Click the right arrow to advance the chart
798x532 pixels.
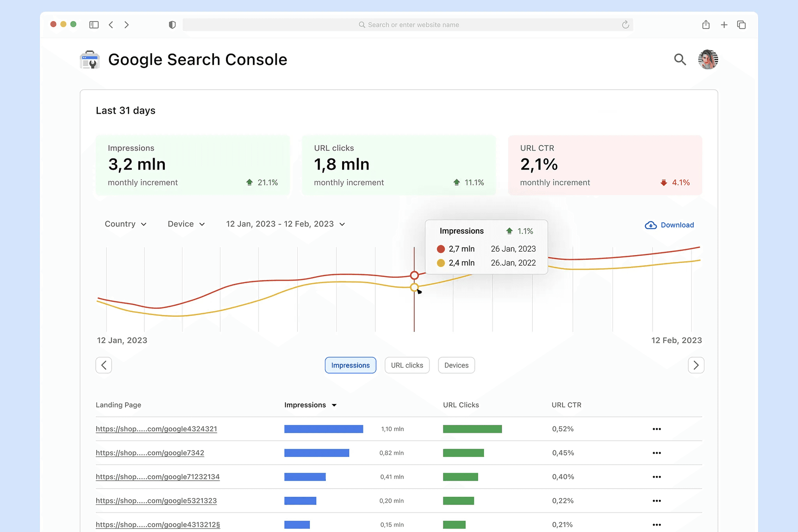(696, 365)
